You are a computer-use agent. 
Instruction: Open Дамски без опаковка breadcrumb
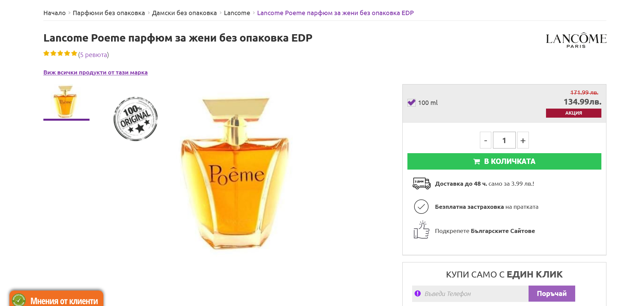point(184,13)
